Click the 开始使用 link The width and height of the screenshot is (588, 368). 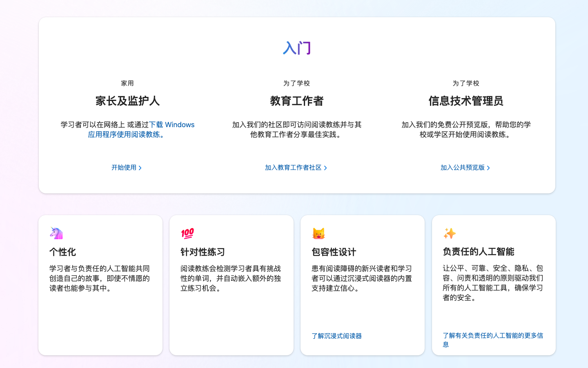pos(125,168)
